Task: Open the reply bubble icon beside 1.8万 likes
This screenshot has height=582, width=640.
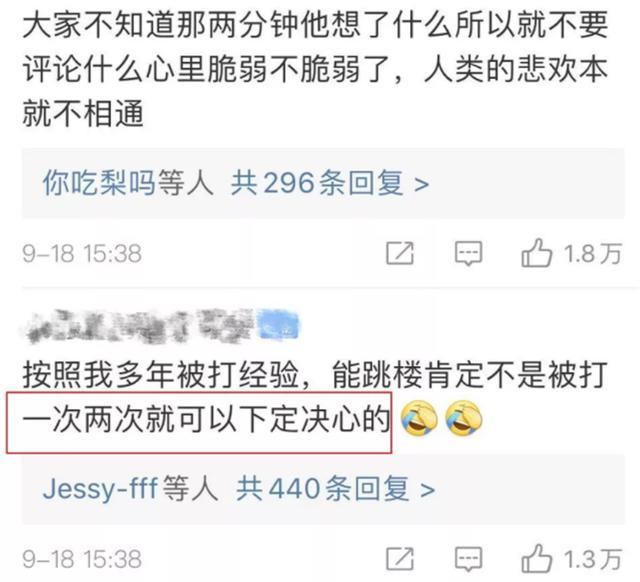Action: (469, 253)
